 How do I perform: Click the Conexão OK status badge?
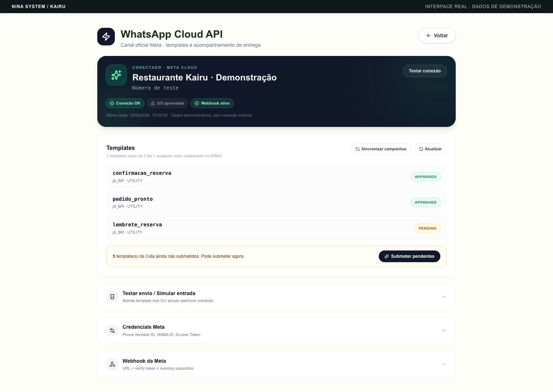tap(125, 103)
